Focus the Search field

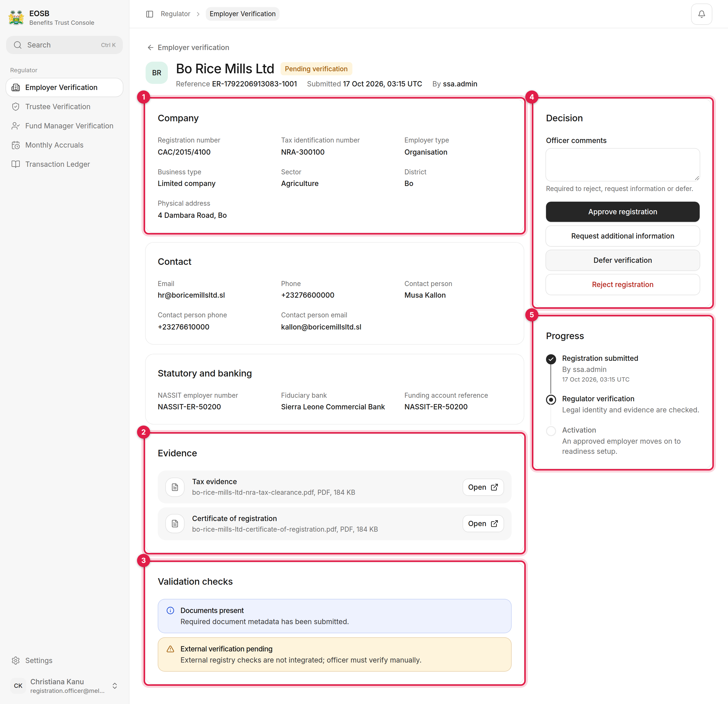pos(64,45)
